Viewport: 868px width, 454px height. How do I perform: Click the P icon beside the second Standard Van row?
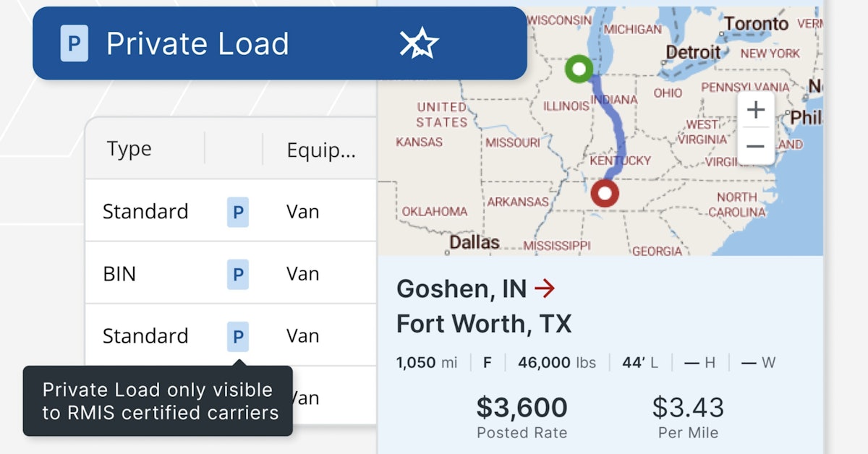coord(237,335)
